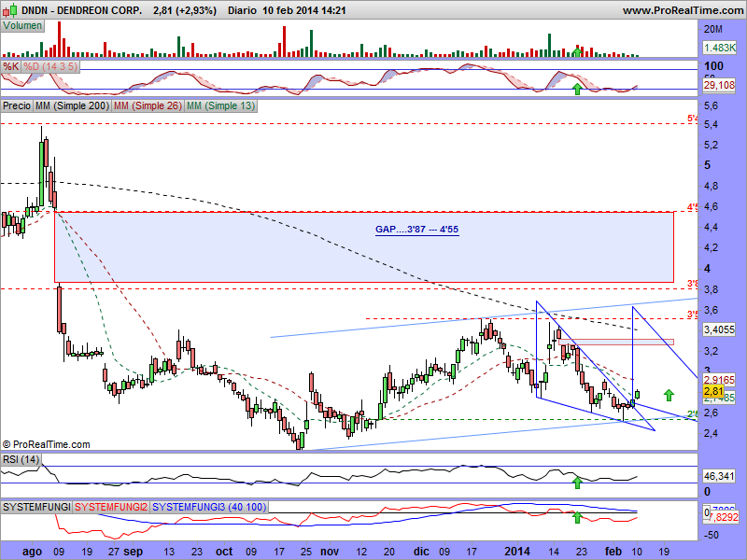Click the ago month label on time axis
747x560 pixels.
tap(32, 552)
